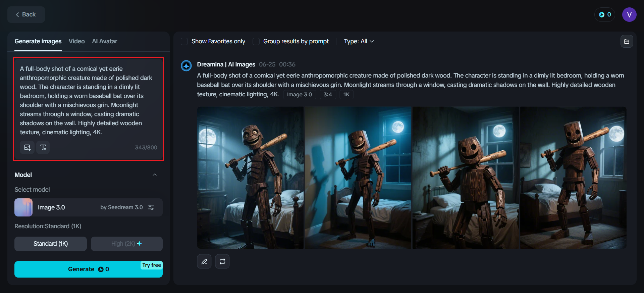
Task: Click the 1K resolution tag
Action: (346, 95)
